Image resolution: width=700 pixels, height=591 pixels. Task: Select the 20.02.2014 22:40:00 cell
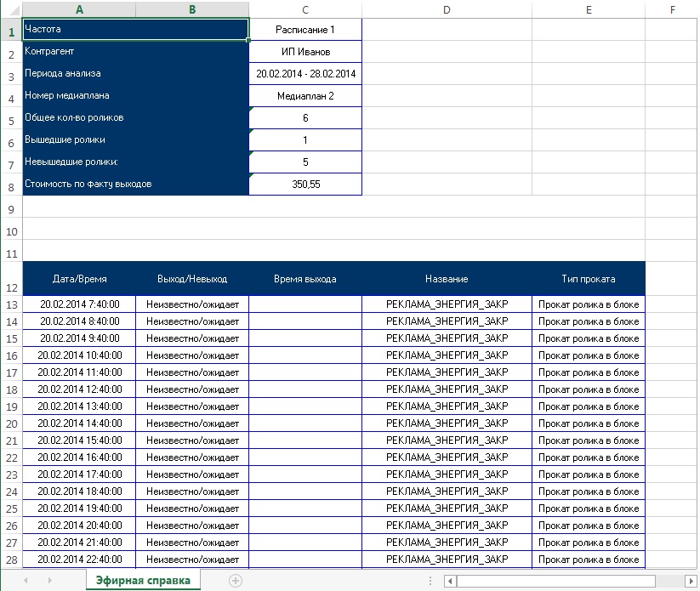79,560
